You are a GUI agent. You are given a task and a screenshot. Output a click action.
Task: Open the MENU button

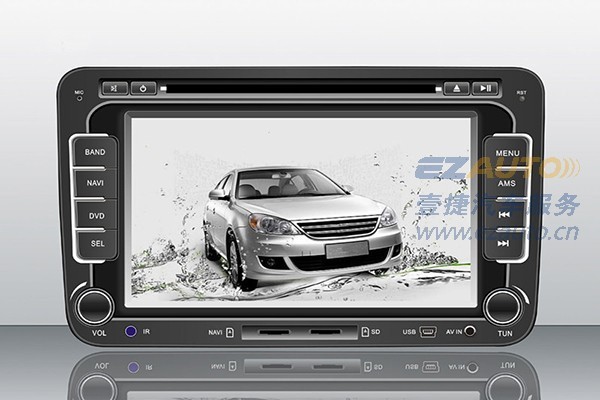(506, 154)
